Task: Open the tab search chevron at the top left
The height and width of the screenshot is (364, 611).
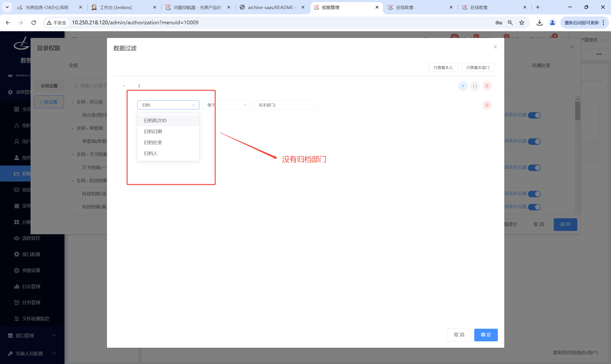Action: (x=7, y=7)
